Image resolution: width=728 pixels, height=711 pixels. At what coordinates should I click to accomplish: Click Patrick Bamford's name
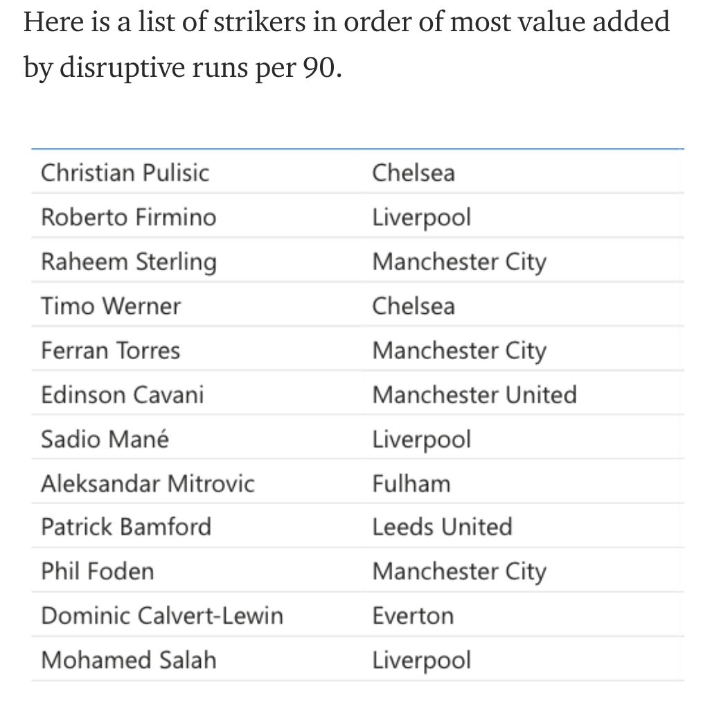click(125, 527)
